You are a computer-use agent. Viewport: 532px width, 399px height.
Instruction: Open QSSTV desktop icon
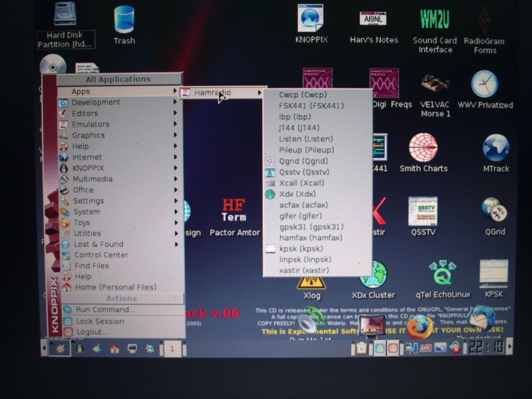pos(423,215)
